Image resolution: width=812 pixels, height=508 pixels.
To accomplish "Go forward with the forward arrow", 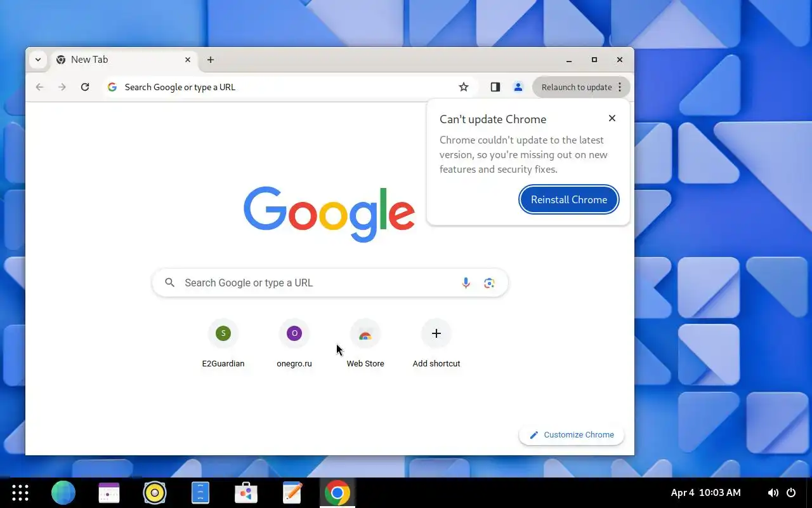I will coord(62,87).
